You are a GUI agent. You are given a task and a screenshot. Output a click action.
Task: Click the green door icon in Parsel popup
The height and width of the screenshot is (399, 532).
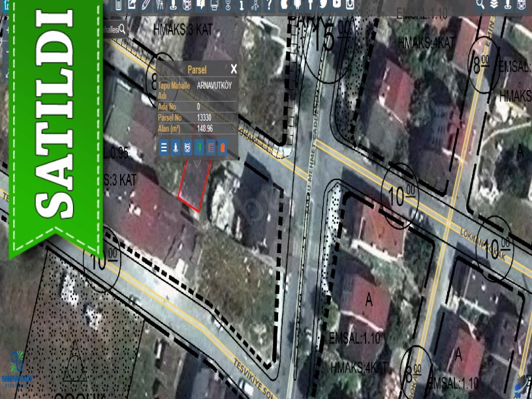tap(199, 147)
